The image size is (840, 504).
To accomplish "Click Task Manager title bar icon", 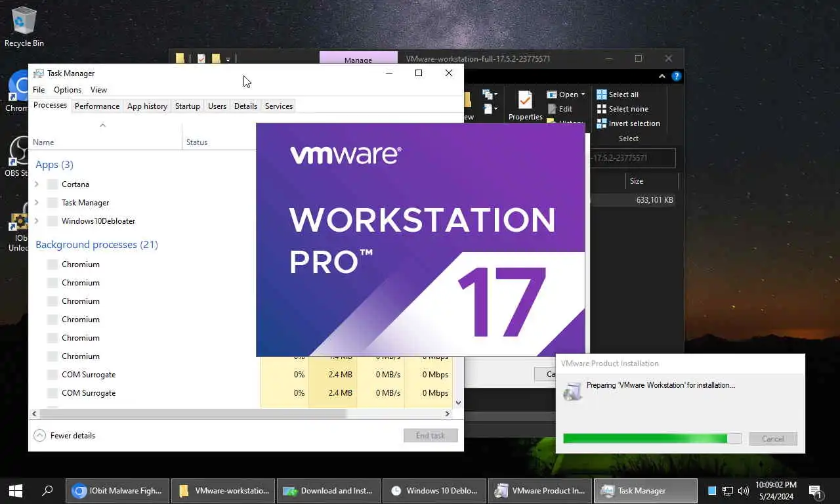I will click(39, 73).
